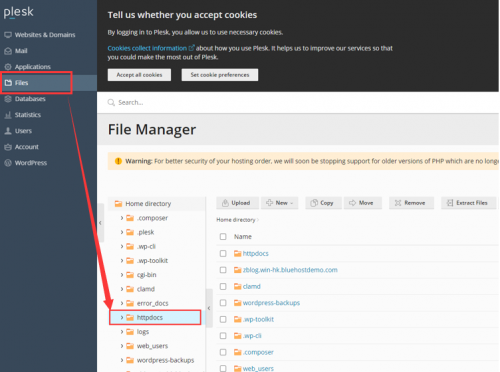
Task: Click into the Search field
Action: click(x=300, y=102)
